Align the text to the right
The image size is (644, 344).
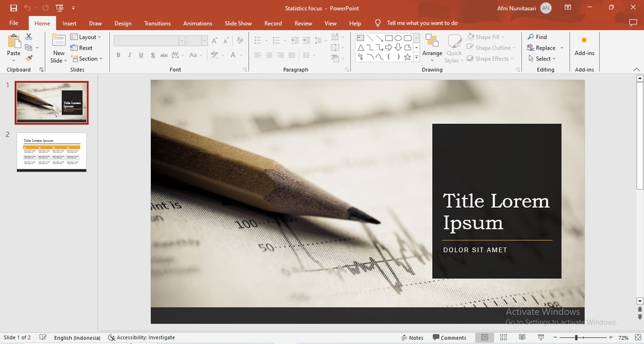click(x=280, y=55)
